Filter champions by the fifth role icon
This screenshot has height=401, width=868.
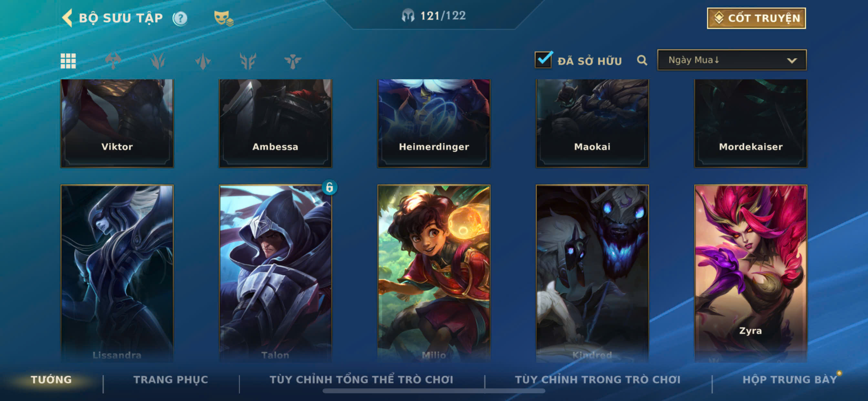pyautogui.click(x=293, y=61)
